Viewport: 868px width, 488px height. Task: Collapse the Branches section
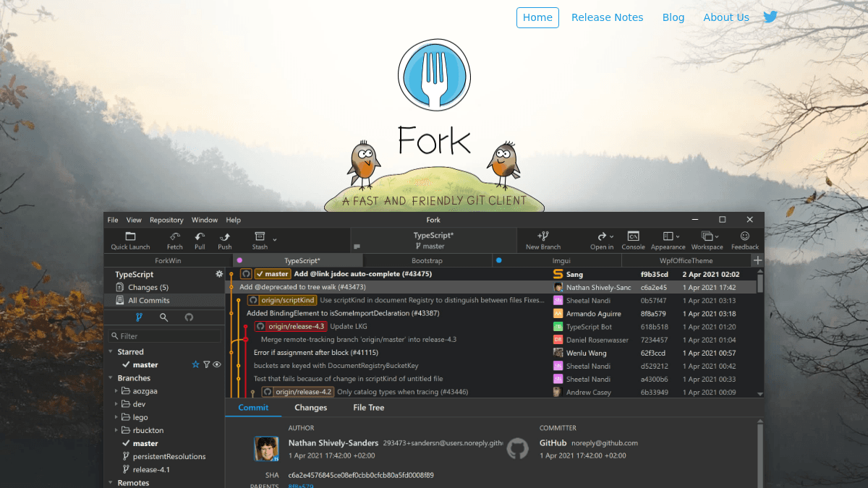[111, 378]
